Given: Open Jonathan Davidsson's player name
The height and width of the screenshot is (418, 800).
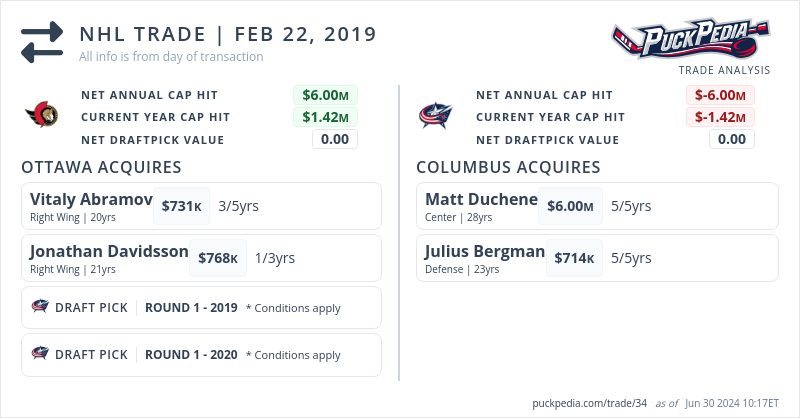Looking at the screenshot, I should [x=109, y=251].
